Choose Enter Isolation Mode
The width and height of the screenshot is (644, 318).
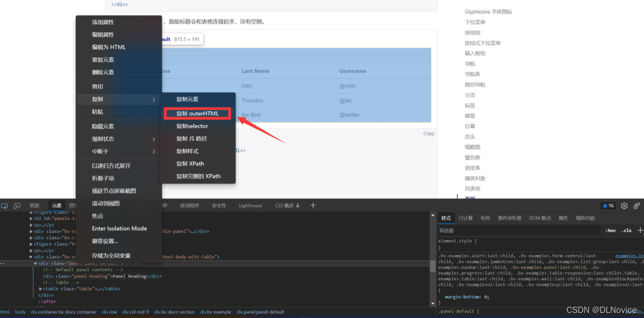click(120, 228)
